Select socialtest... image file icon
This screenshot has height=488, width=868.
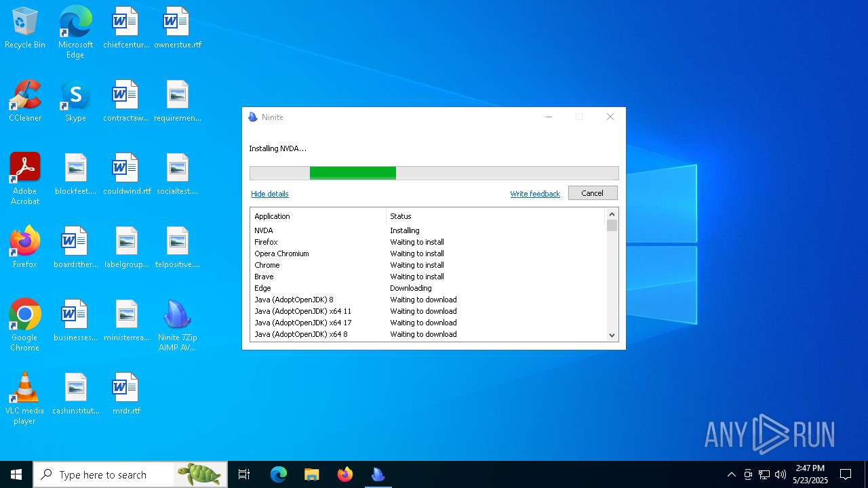[178, 175]
